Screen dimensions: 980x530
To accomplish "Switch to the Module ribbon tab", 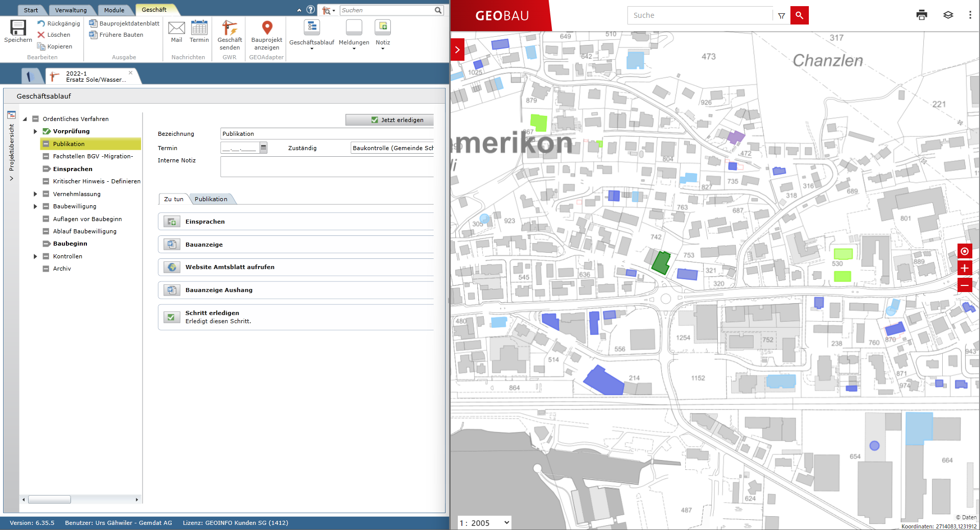I will click(x=114, y=10).
